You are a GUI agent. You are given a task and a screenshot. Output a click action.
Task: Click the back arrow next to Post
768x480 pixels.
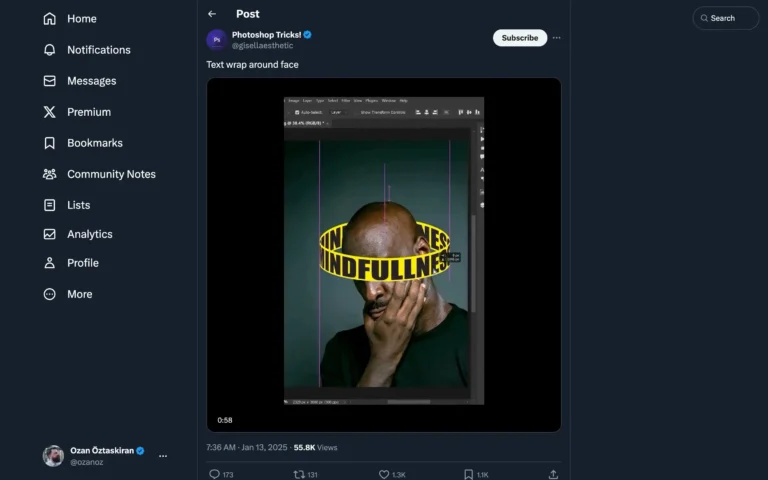pos(212,14)
